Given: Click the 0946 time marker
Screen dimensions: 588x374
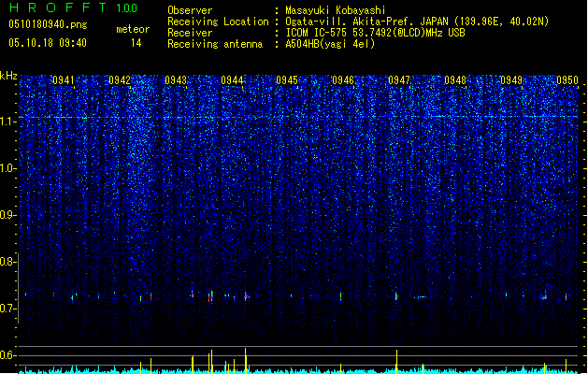Looking at the screenshot, I should tap(343, 80).
